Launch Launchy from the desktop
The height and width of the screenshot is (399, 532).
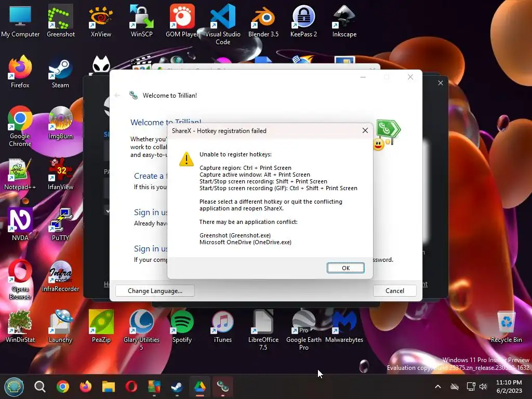[x=60, y=326]
